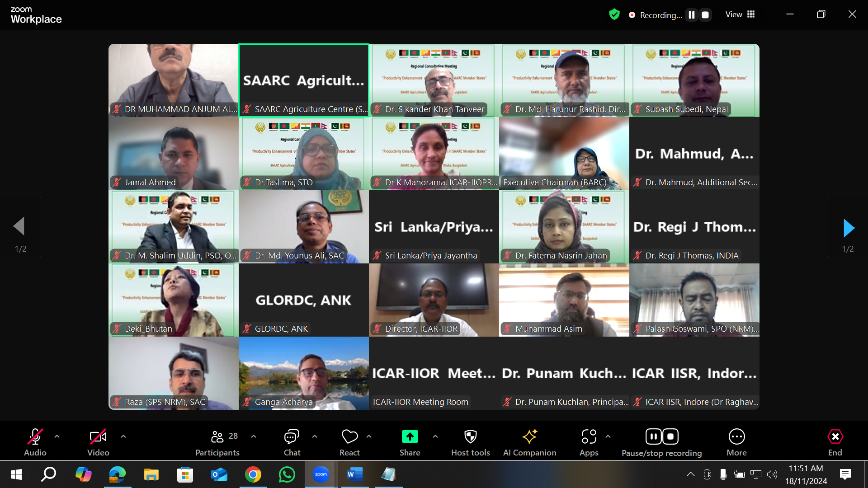Turn on the Video camera
The height and width of the screenshot is (488, 868).
[x=98, y=437]
